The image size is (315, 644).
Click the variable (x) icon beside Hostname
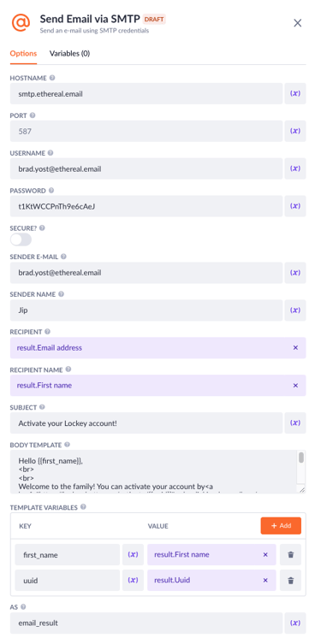pyautogui.click(x=295, y=93)
